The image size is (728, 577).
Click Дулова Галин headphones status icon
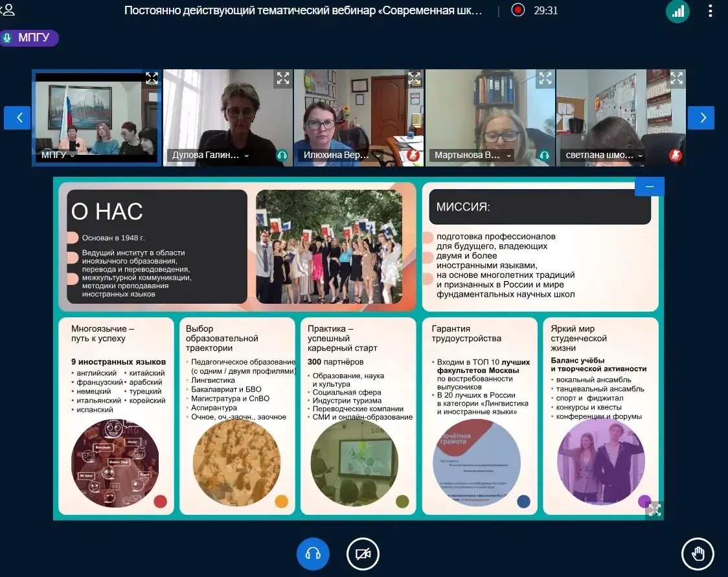click(282, 155)
